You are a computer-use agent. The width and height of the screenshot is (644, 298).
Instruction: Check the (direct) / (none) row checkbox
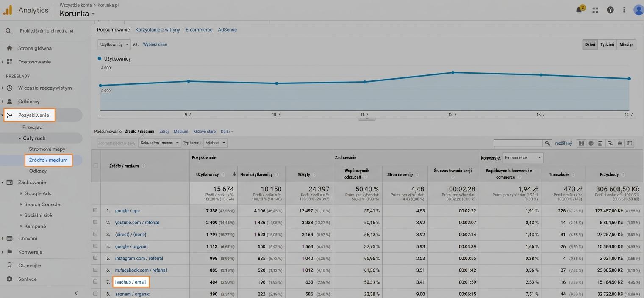point(95,234)
